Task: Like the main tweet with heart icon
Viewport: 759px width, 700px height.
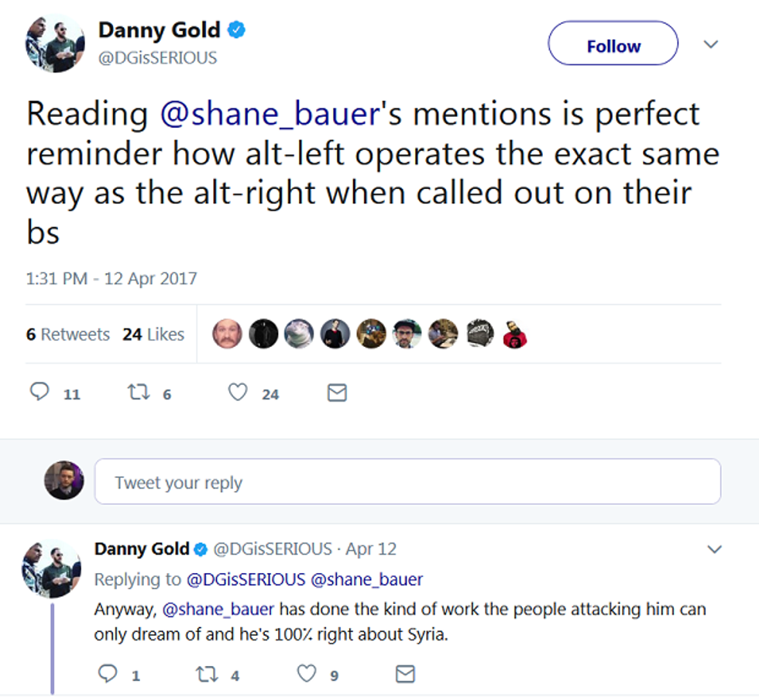Action: (238, 393)
